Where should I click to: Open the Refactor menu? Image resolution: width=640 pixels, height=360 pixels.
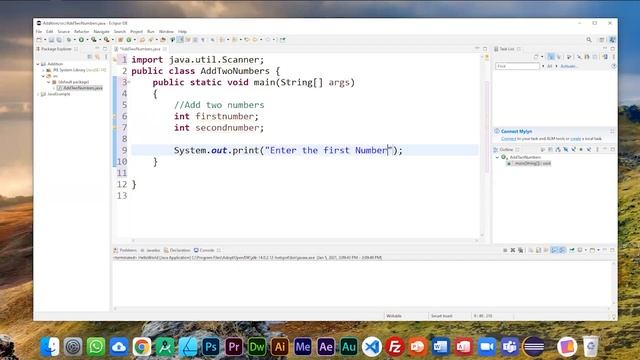click(x=81, y=31)
